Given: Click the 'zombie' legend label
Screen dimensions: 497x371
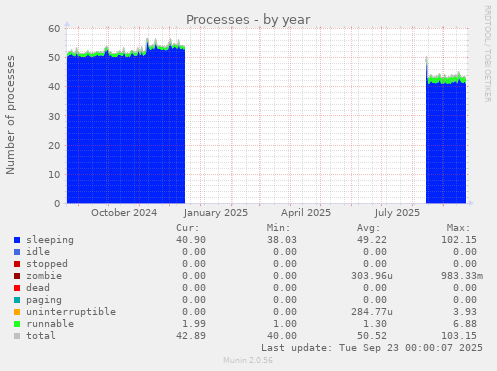Looking at the screenshot, I should 44,276.
